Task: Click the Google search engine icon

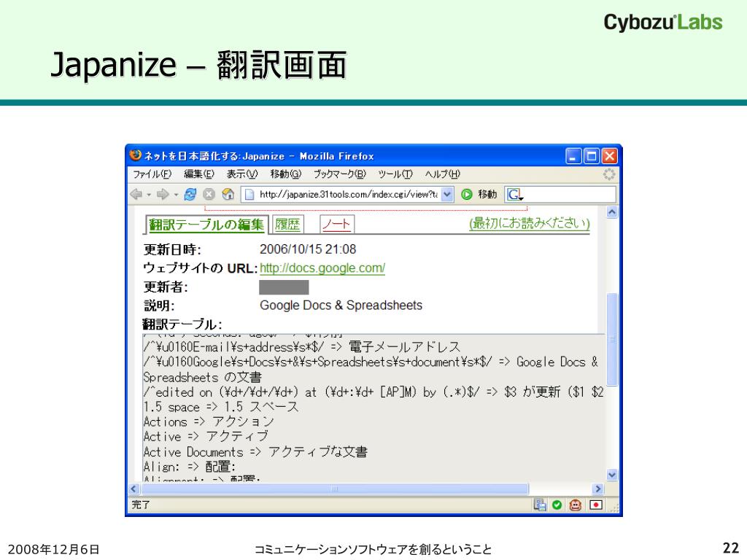Action: [x=514, y=194]
